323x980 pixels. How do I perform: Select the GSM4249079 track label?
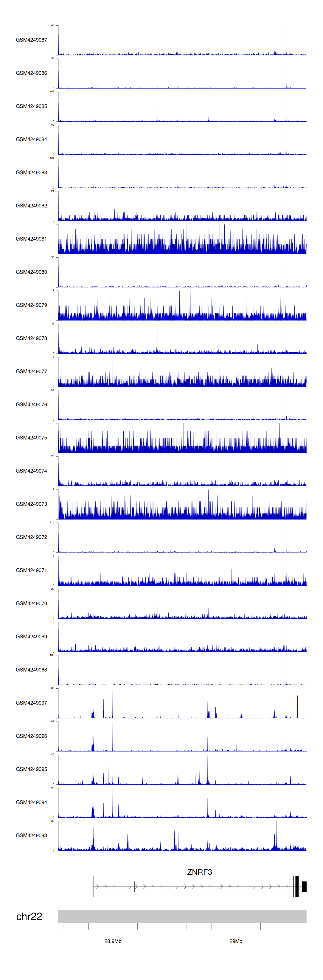[x=31, y=305]
